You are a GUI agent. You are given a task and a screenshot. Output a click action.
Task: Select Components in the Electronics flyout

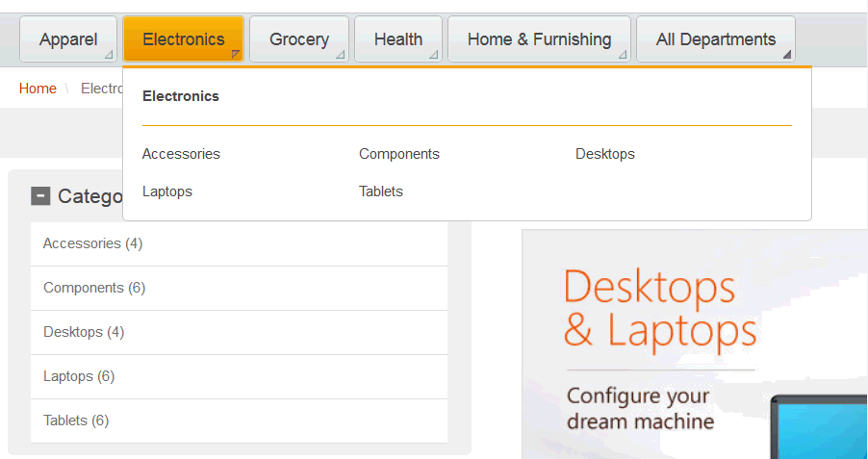pyautogui.click(x=398, y=154)
